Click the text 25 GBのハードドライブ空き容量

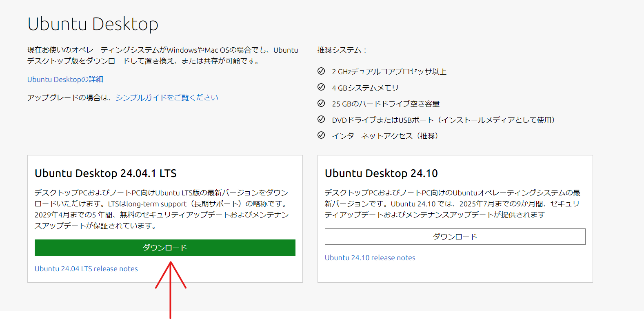pyautogui.click(x=386, y=104)
